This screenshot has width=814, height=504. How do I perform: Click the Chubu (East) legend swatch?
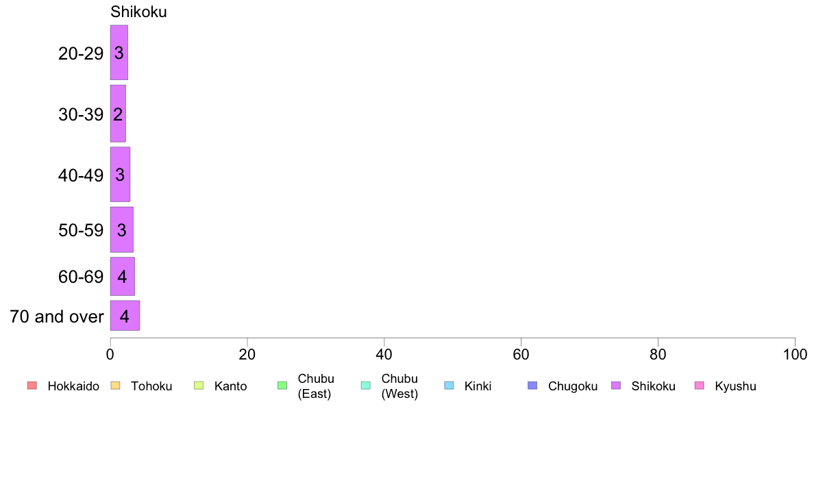[x=282, y=386]
